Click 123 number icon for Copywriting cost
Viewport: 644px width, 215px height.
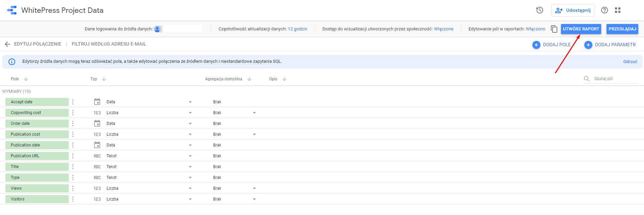[97, 113]
